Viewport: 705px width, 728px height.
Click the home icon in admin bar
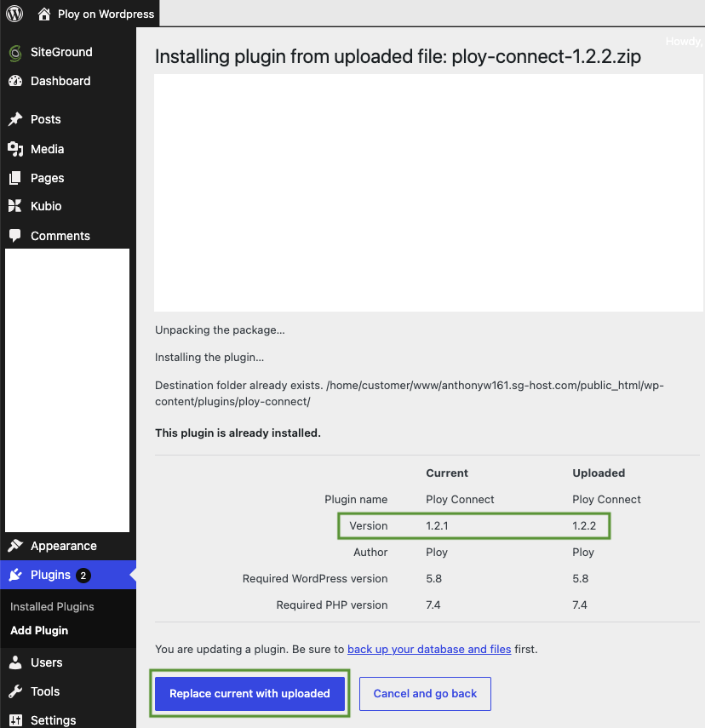(44, 14)
